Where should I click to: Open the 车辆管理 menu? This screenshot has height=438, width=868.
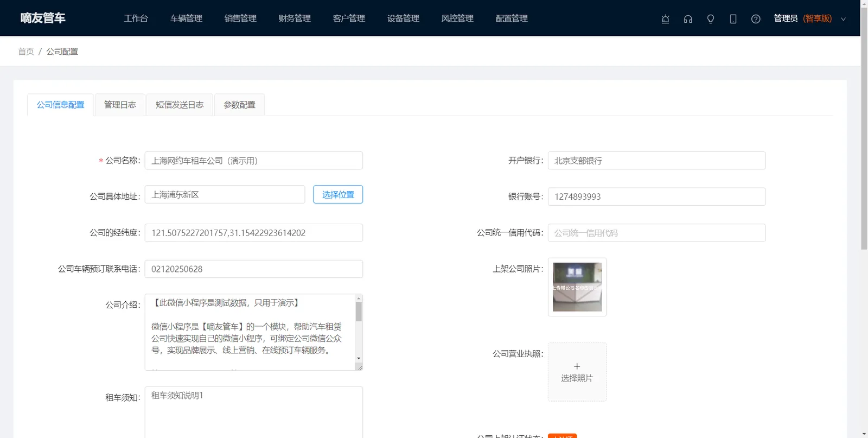click(187, 18)
